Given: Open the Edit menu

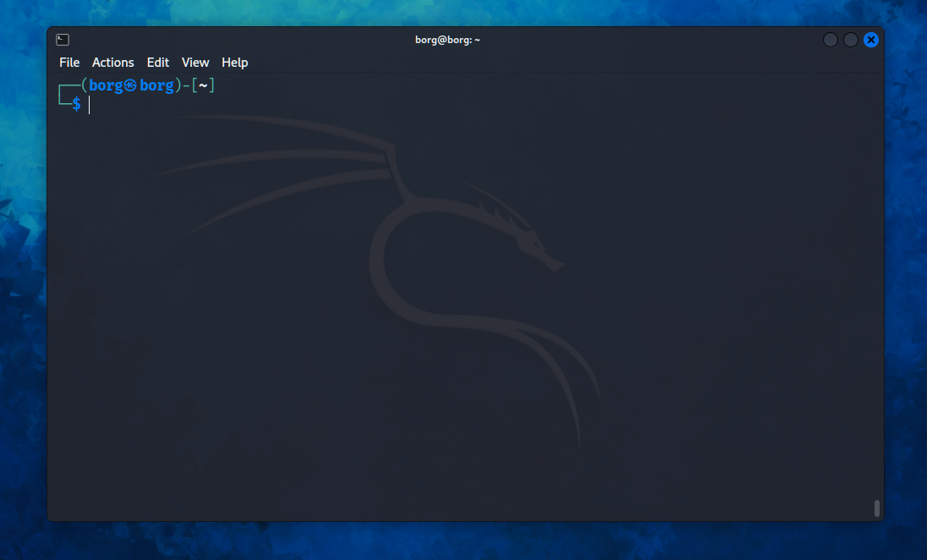Looking at the screenshot, I should (x=158, y=62).
